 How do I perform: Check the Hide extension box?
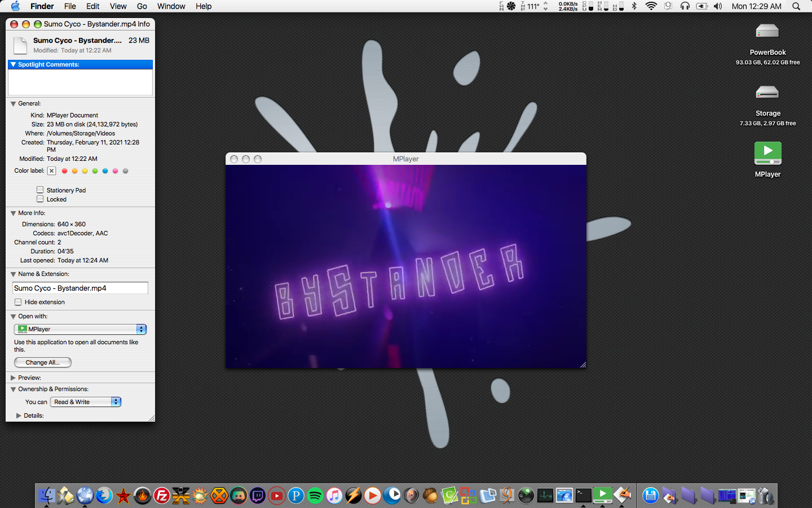pyautogui.click(x=18, y=302)
